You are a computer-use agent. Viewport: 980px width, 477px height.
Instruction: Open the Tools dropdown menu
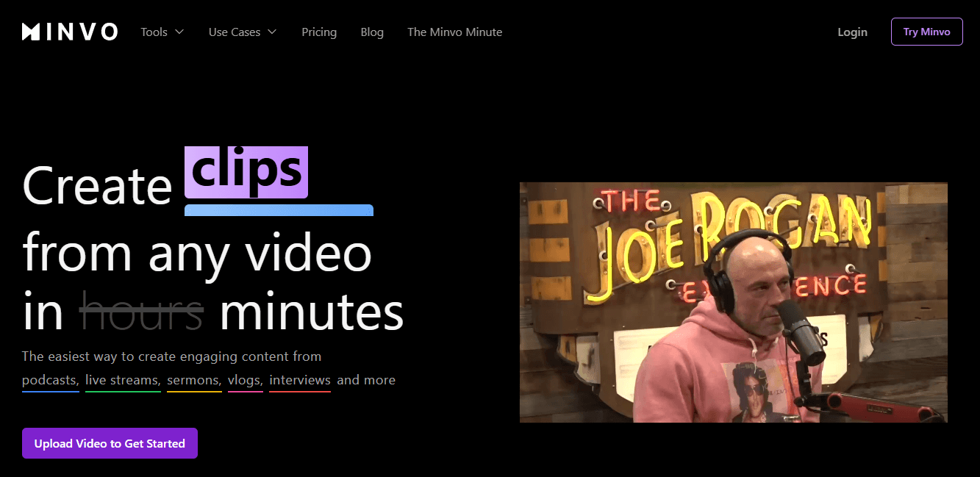click(162, 32)
